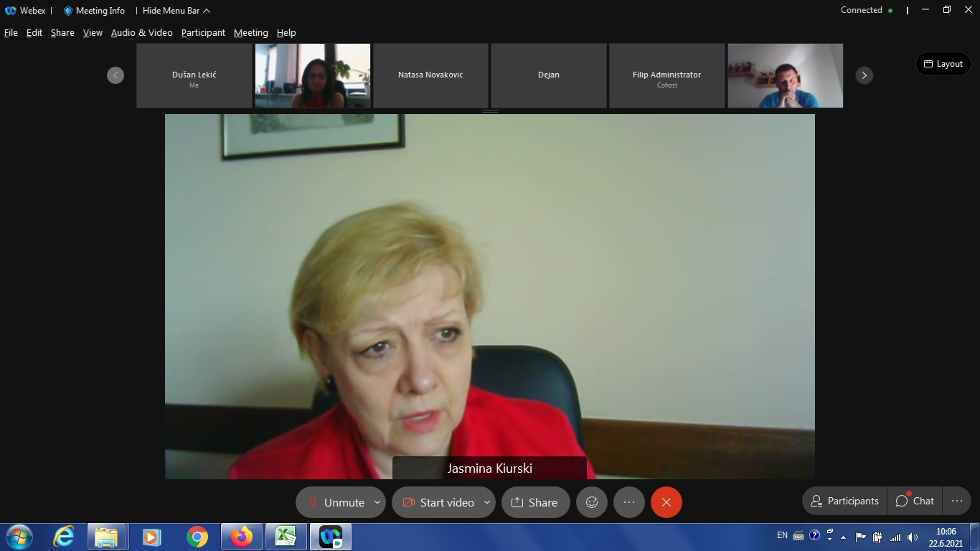980x551 pixels.
Task: Open the Share menu
Action: 62,32
